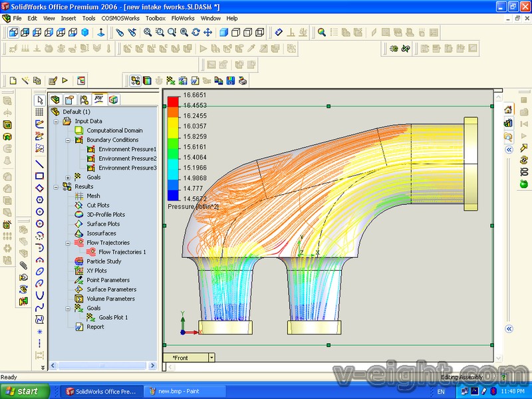
Task: Collapse the Input Data tree node
Action: point(56,122)
